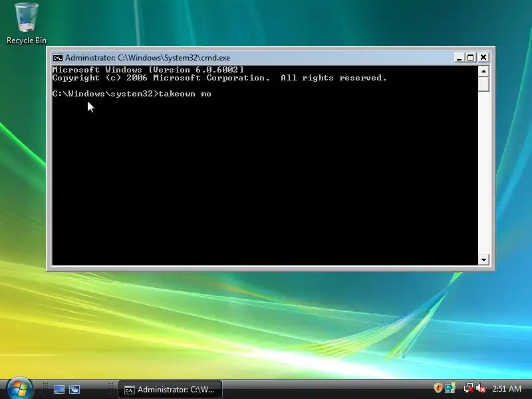Image resolution: width=532 pixels, height=399 pixels.
Task: Click the Copyright Microsoft Corporation line
Action: pyautogui.click(x=219, y=78)
